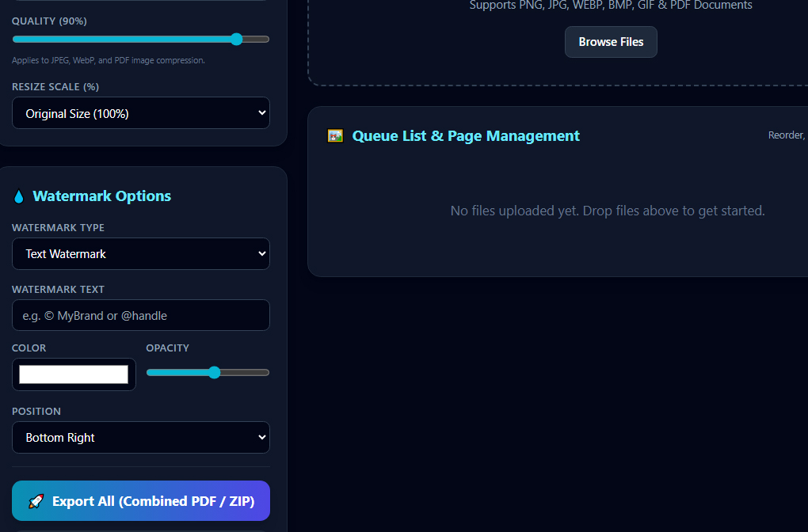Click the WATERMARK TYPE label
Image resolution: width=808 pixels, height=532 pixels.
click(59, 228)
